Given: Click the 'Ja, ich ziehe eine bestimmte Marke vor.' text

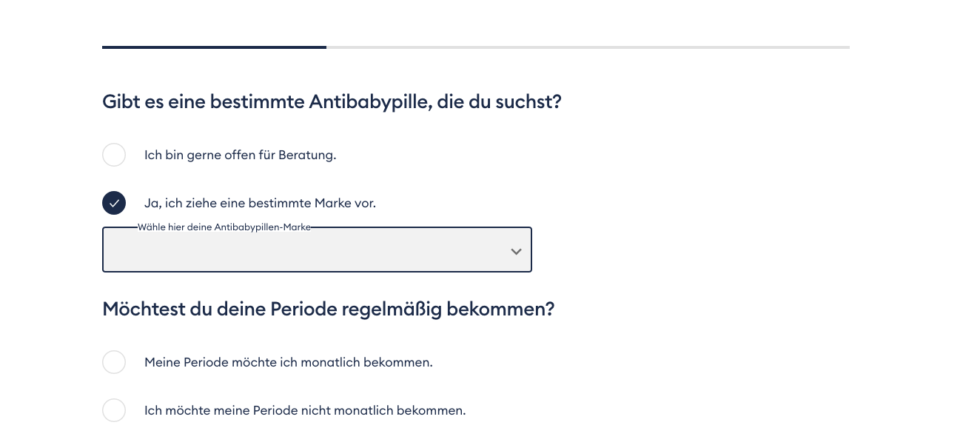Looking at the screenshot, I should (x=260, y=203).
